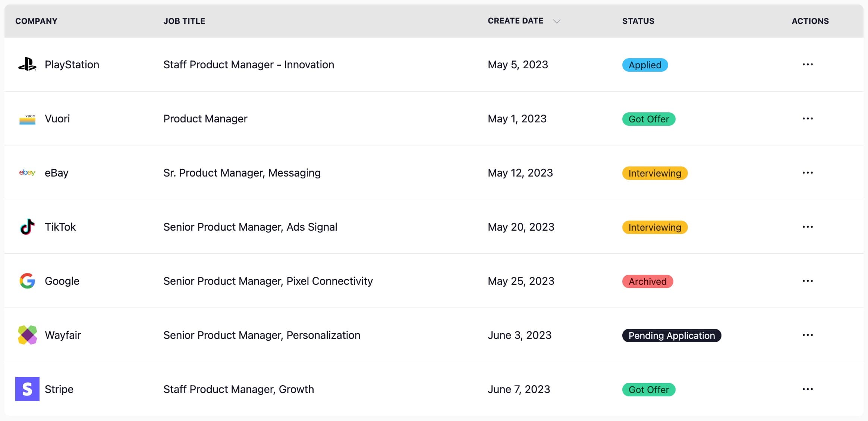Click the Create Date sort chevron
The height and width of the screenshot is (421, 868).
click(556, 21)
